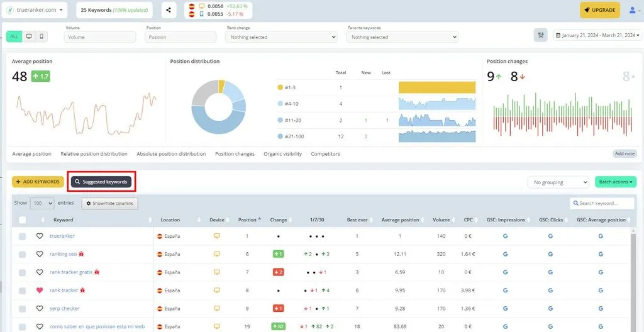Switch to Absolute position distribution tab

click(x=171, y=153)
